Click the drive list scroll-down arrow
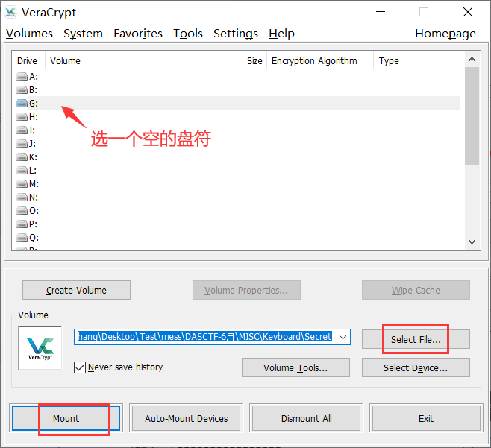This screenshot has width=491, height=448. coord(472,242)
